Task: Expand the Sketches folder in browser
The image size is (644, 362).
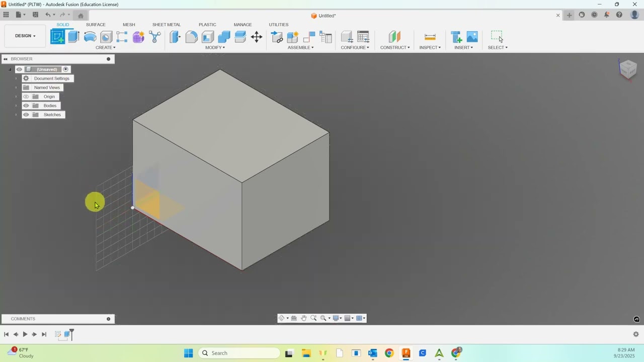Action: pos(16,115)
